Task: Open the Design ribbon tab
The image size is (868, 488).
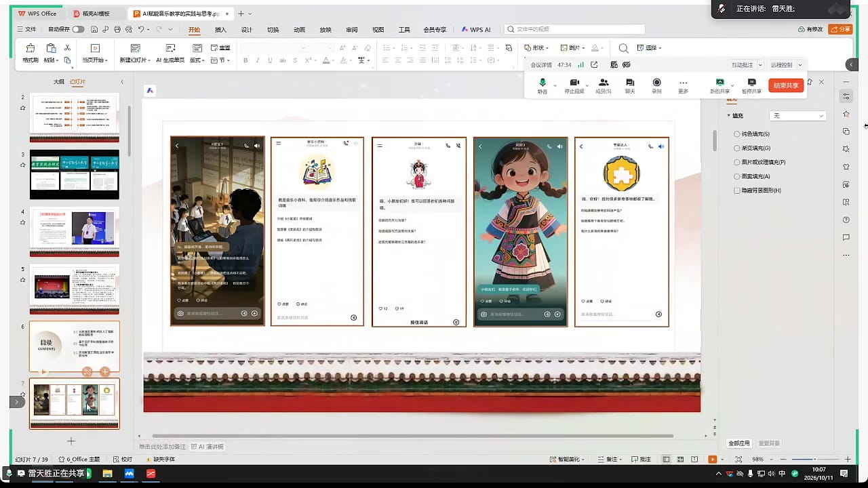Action: point(247,30)
